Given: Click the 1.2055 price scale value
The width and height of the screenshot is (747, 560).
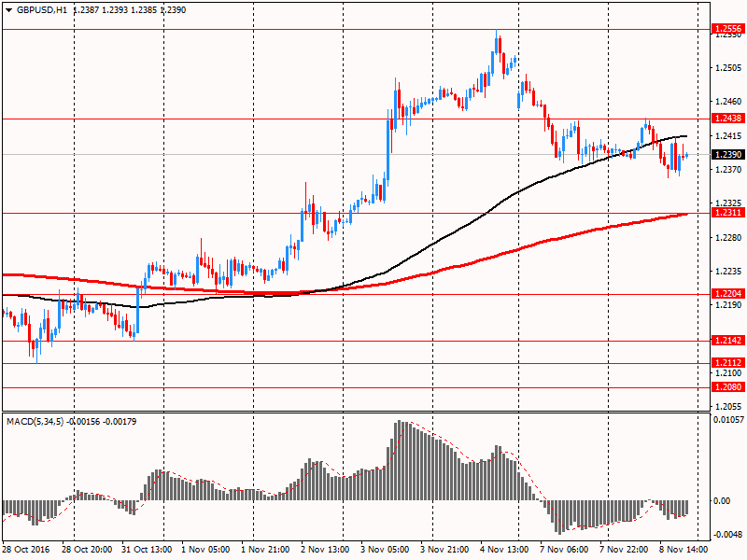Looking at the screenshot, I should click(x=728, y=407).
